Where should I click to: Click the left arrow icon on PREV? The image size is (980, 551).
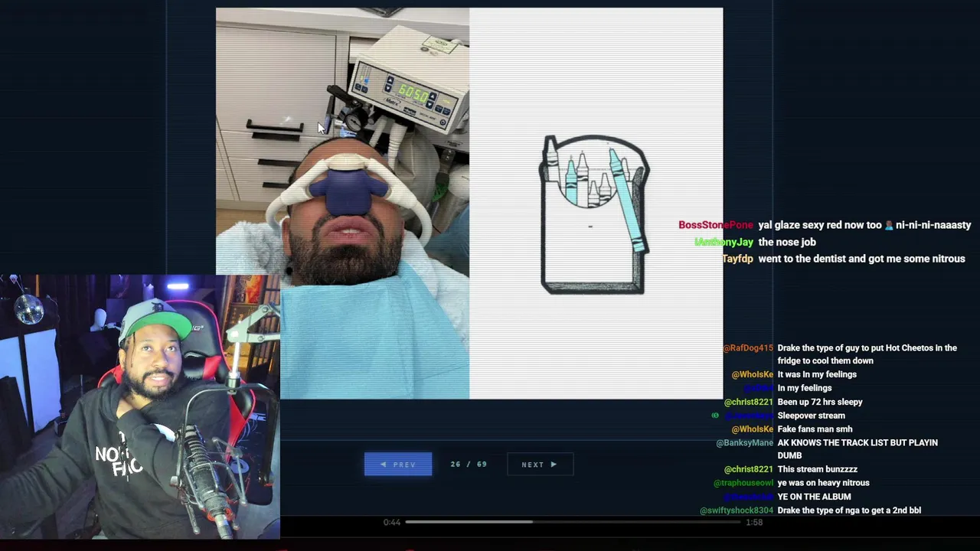(385, 465)
